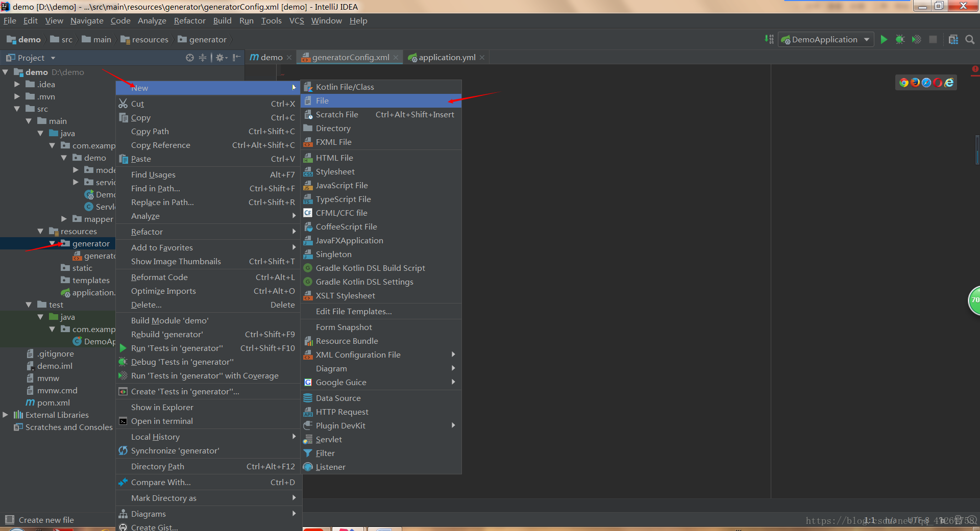Expand External Libraries node
The height and width of the screenshot is (531, 980).
click(x=5, y=415)
